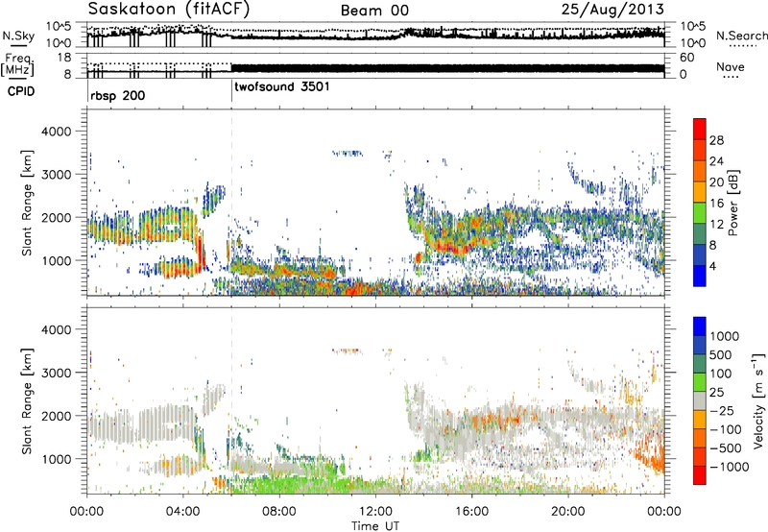The width and height of the screenshot is (768, 532).
Task: Click the 'Freq. [MHz]' axis label
Action: click(x=17, y=64)
